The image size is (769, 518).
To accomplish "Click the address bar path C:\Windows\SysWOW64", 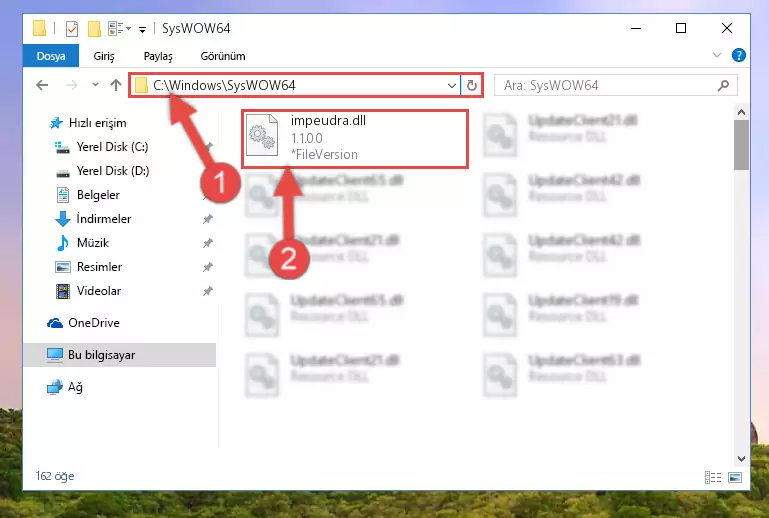I will tap(224, 85).
